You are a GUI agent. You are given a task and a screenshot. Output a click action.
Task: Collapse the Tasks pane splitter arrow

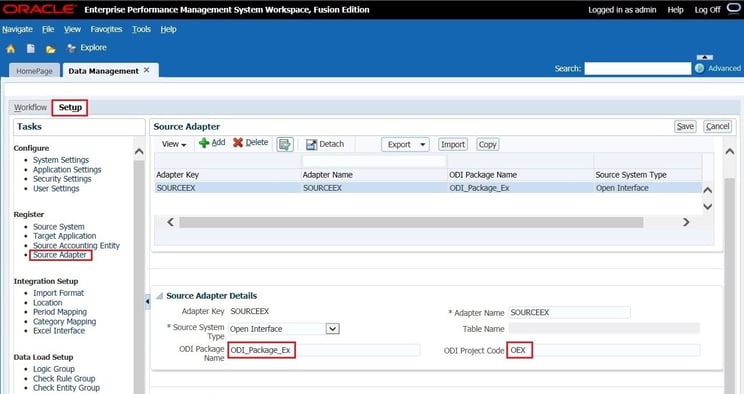pos(148,301)
